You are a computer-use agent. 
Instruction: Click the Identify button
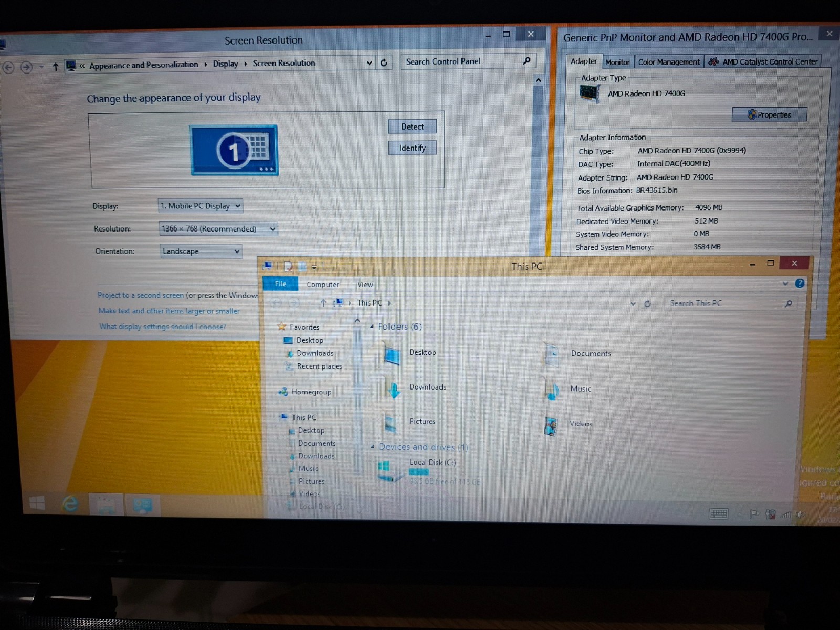(x=412, y=148)
